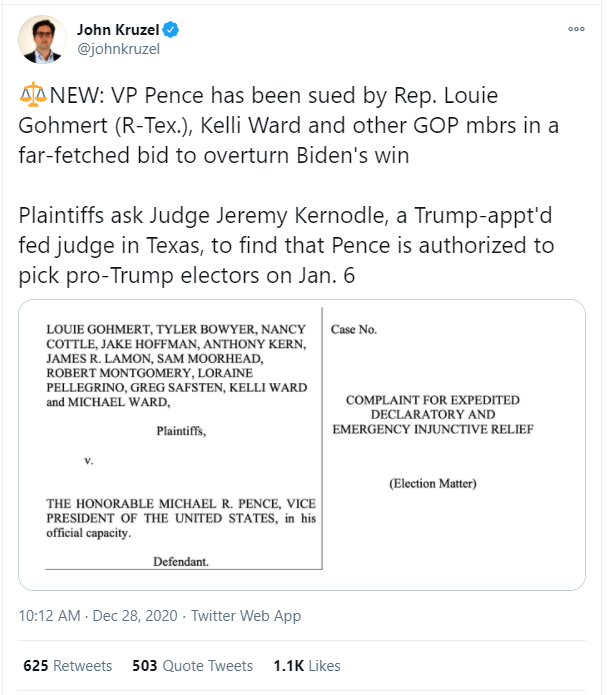This screenshot has height=695, width=607.
Task: Open the John Kruzel display name link
Action: [x=118, y=30]
